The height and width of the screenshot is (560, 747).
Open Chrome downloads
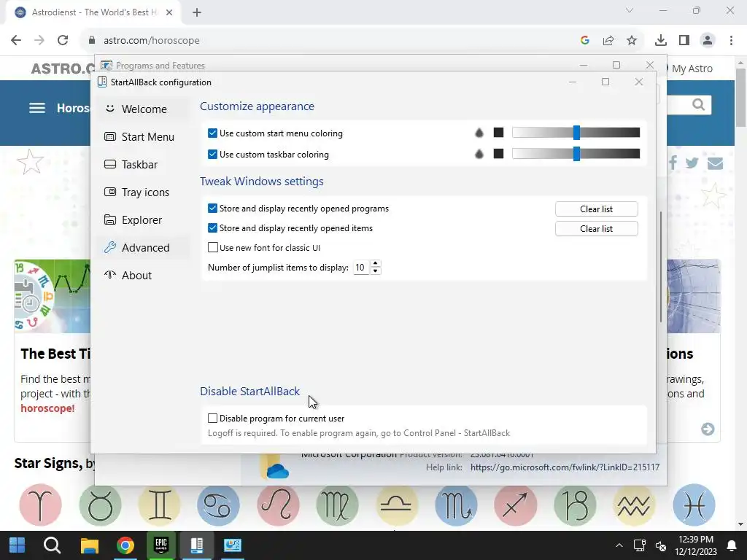pyautogui.click(x=661, y=41)
